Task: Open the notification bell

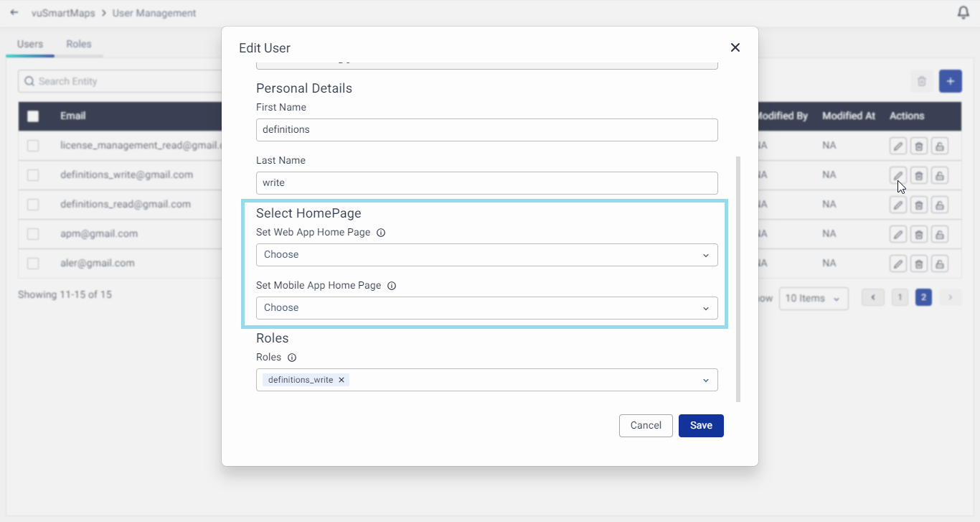Action: [x=962, y=12]
